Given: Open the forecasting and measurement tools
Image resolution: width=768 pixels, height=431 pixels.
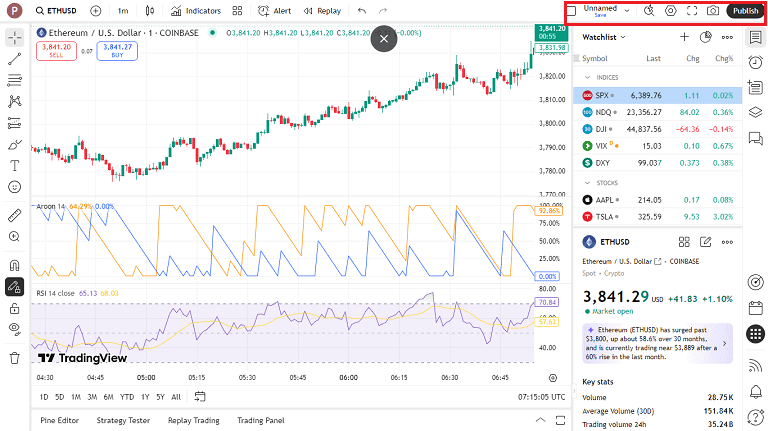Looking at the screenshot, I should 15,123.
